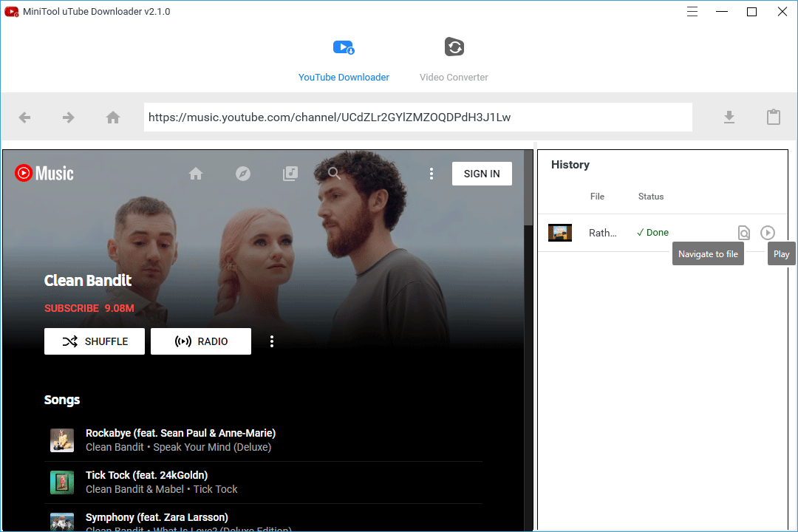Viewport: 798px width, 532px height.
Task: Click the download icon beside the URL bar
Action: [729, 117]
